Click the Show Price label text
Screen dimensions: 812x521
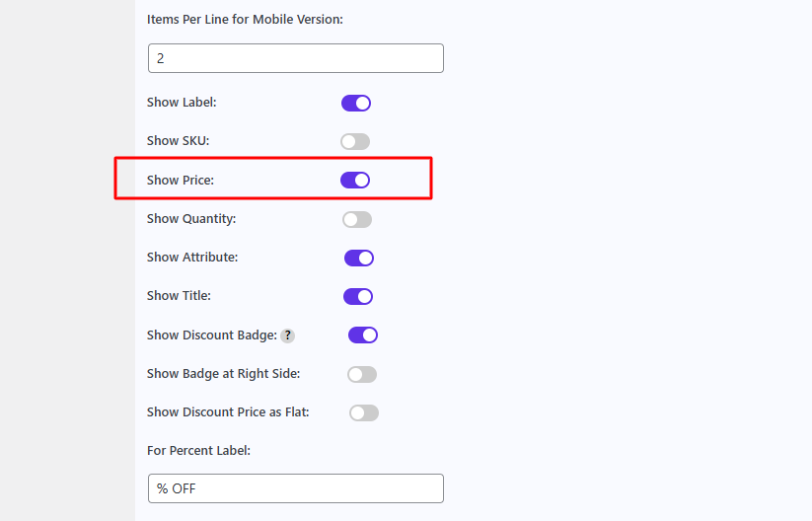click(181, 181)
